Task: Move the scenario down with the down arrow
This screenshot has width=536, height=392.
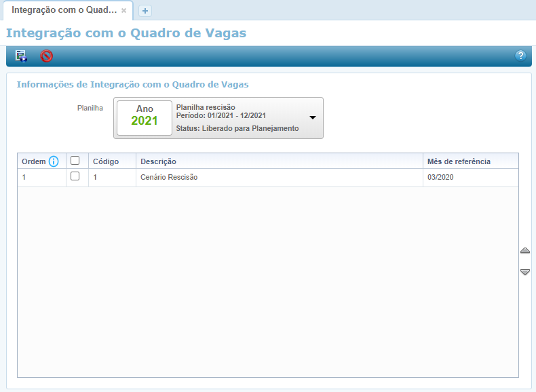Action: pyautogui.click(x=524, y=272)
